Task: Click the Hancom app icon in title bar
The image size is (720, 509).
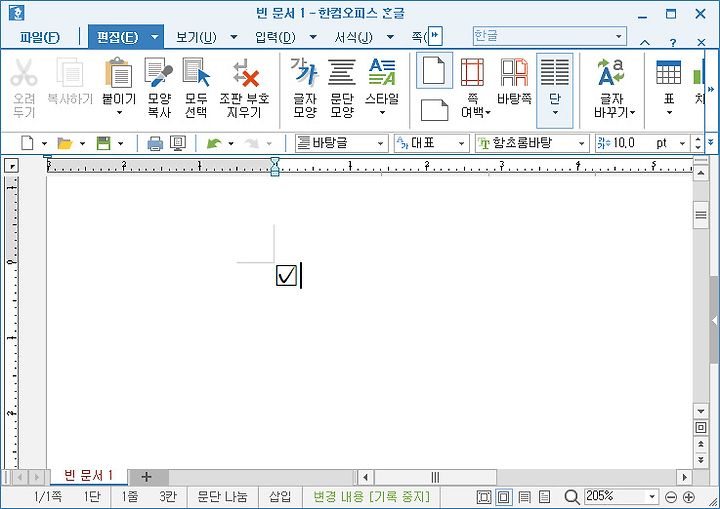Action: pyautogui.click(x=17, y=13)
